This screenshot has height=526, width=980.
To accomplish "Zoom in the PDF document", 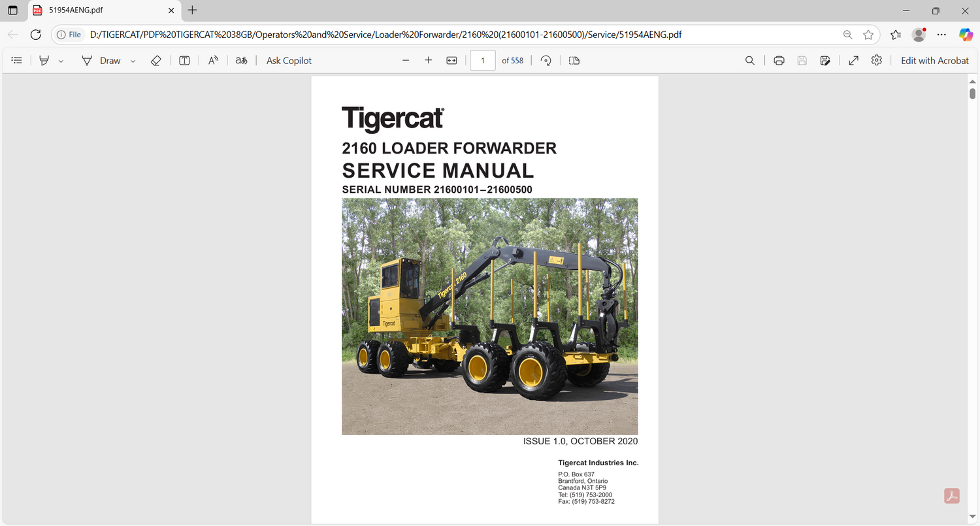I will (429, 60).
